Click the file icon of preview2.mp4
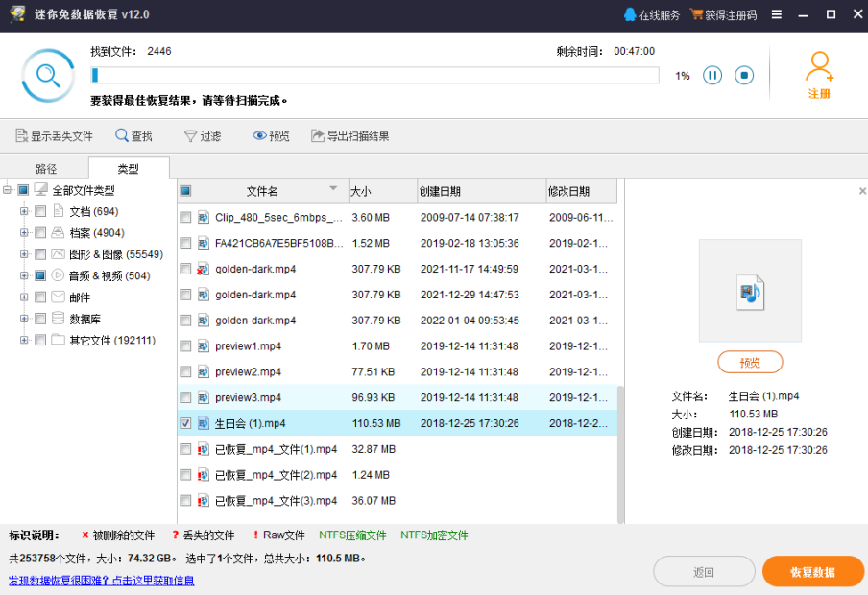868x595 pixels. 204,372
